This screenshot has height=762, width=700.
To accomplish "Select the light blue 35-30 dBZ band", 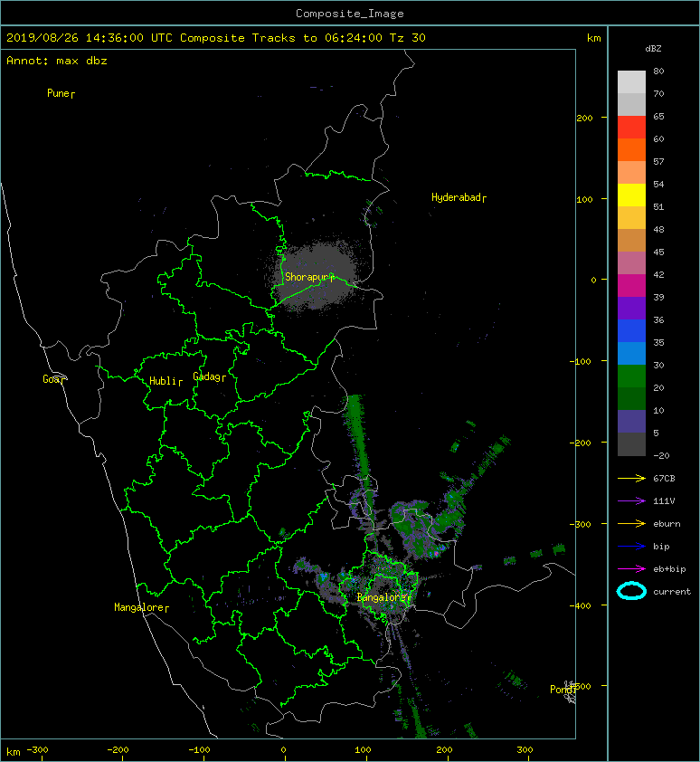I will (x=631, y=354).
